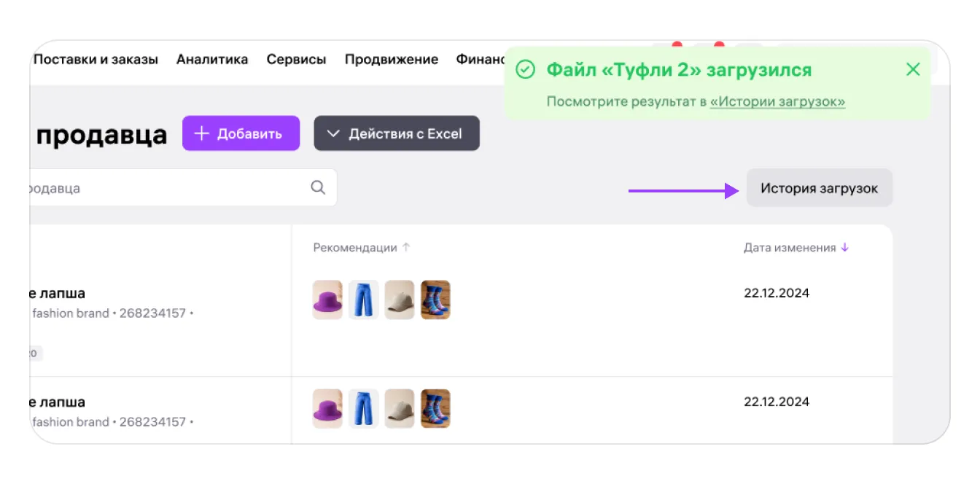Focus the seller article search field

(x=160, y=188)
